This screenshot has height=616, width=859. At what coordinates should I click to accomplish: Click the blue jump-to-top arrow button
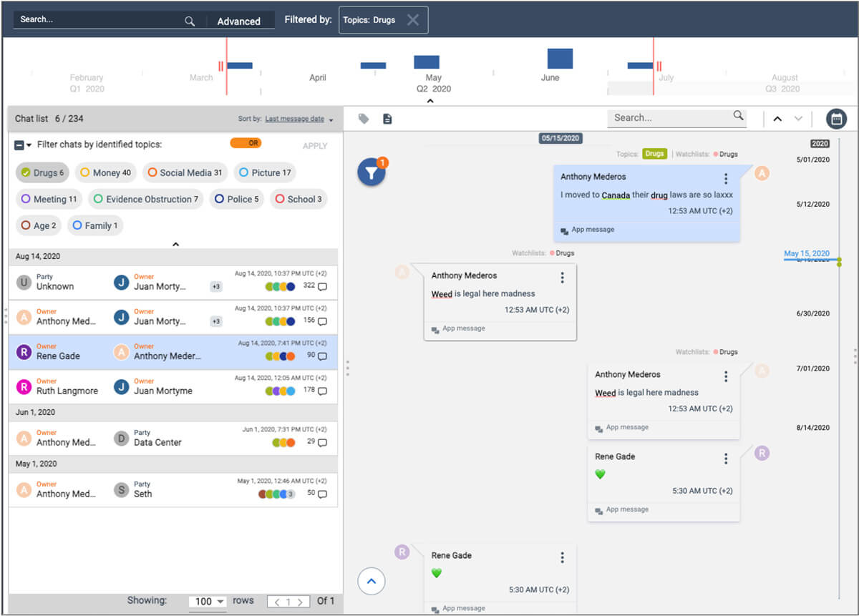371,581
